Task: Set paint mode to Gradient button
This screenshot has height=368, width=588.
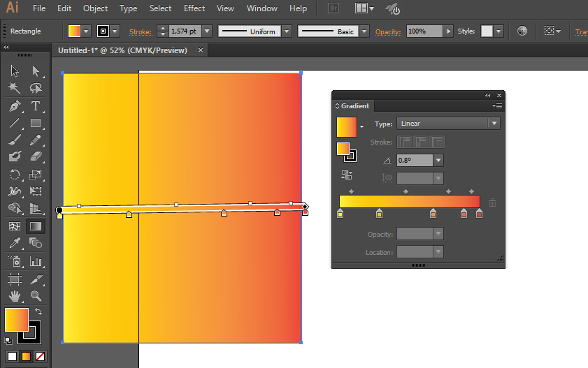Action: [x=27, y=356]
